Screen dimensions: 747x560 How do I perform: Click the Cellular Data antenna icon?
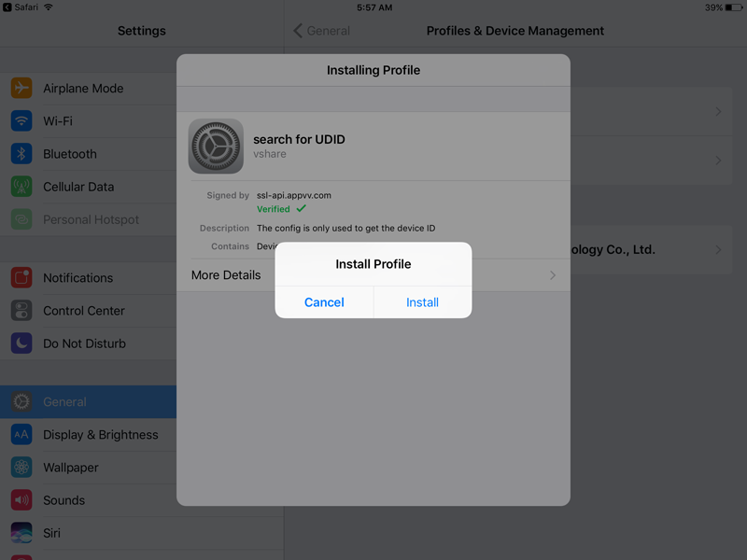point(21,187)
